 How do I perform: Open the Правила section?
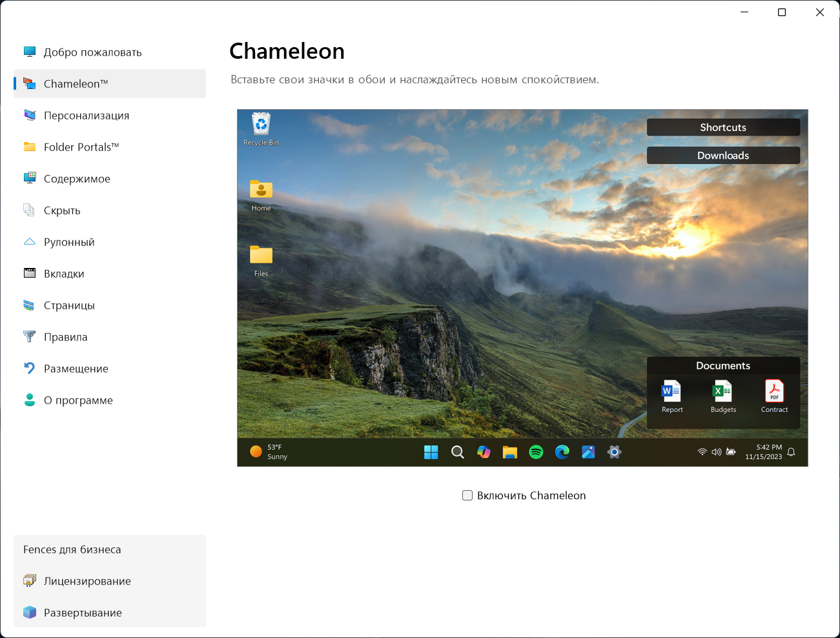tap(110, 336)
